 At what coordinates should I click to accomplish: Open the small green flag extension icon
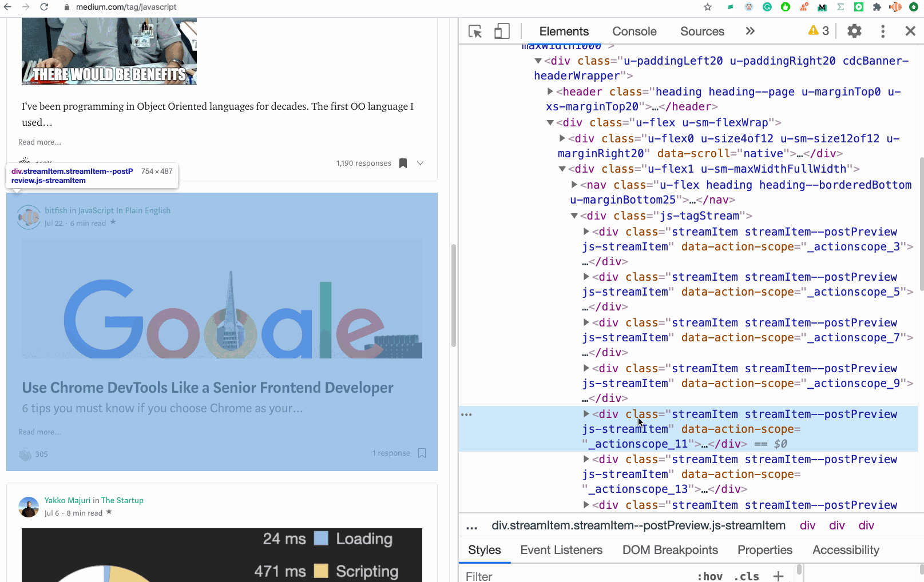(x=731, y=7)
